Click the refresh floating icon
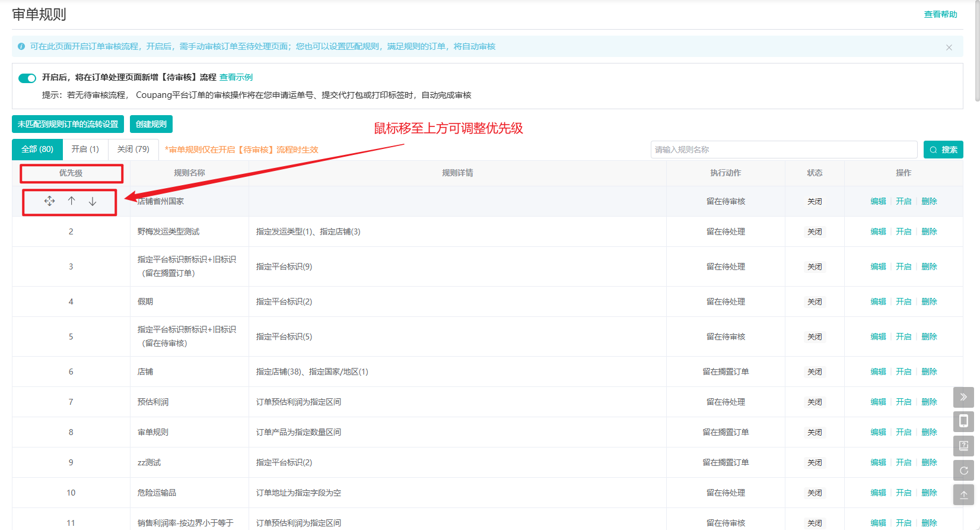The width and height of the screenshot is (980, 530). pyautogui.click(x=963, y=470)
